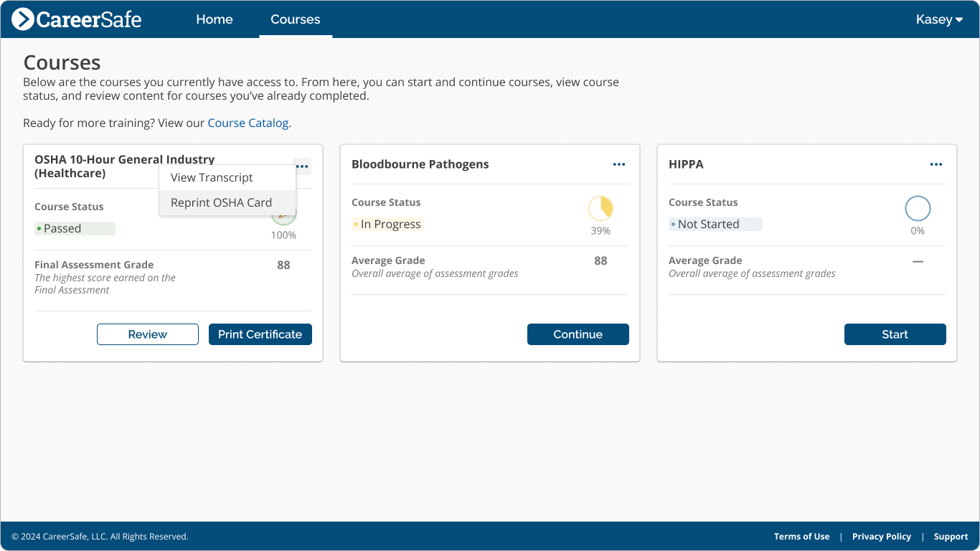Click the Courses page heading
The width and height of the screenshot is (980, 551).
pos(62,62)
